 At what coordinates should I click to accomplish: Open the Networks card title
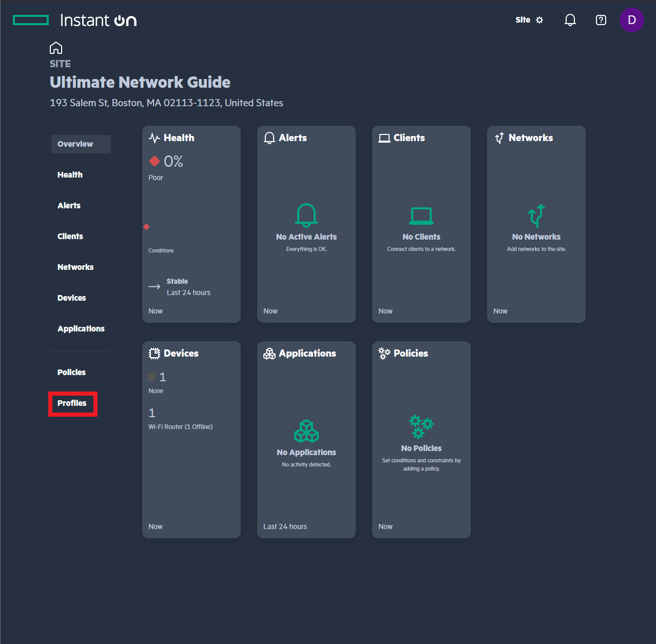click(x=531, y=138)
